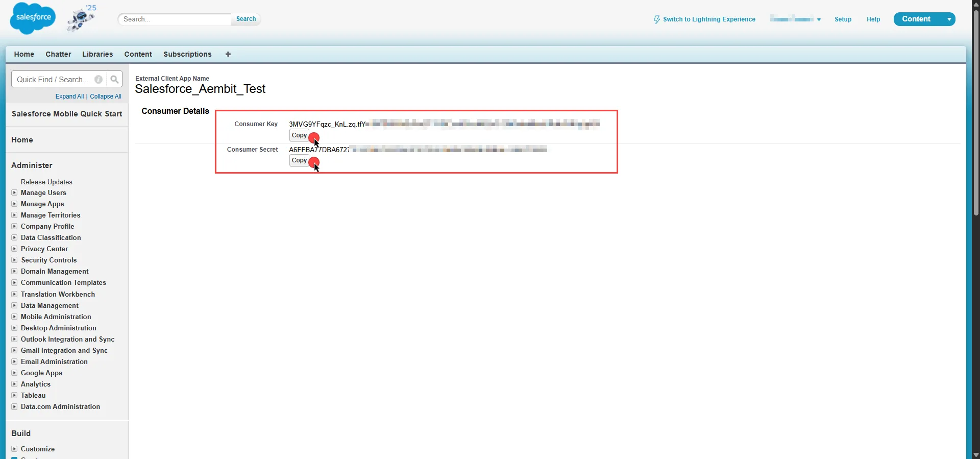This screenshot has height=459, width=980.
Task: Click into the top Search field
Action: click(x=174, y=19)
